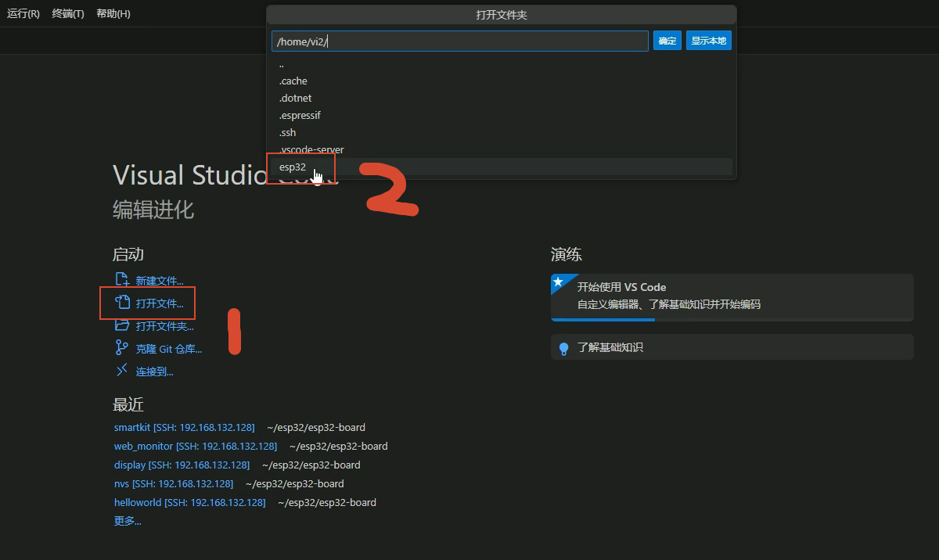This screenshot has width=939, height=560.
Task: Open the 了解基础知识 walkthrough
Action: [x=732, y=347]
